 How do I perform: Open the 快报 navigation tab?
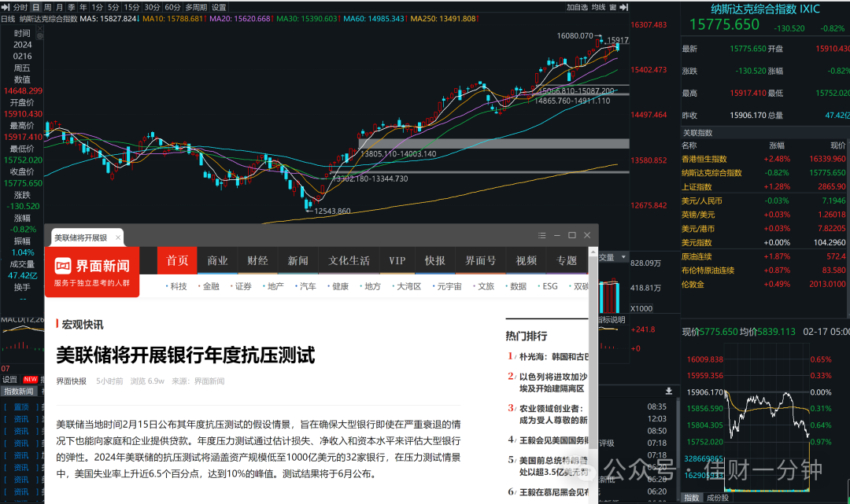(x=434, y=260)
